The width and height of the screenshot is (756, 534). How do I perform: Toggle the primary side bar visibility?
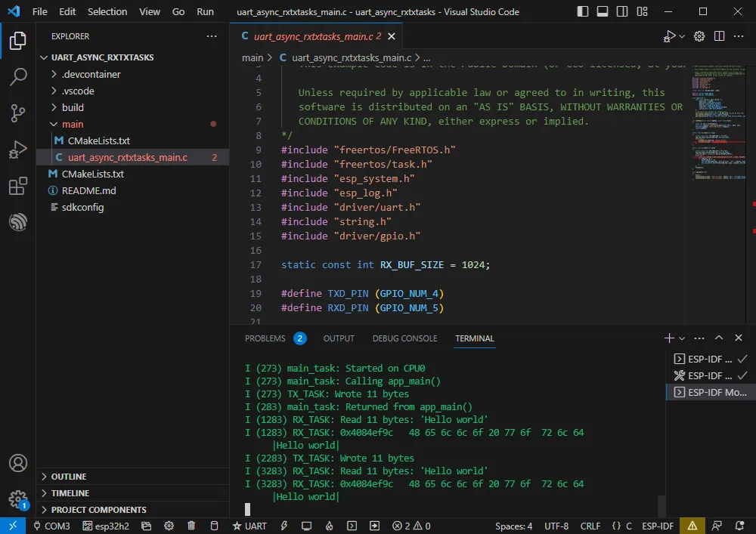(582, 12)
